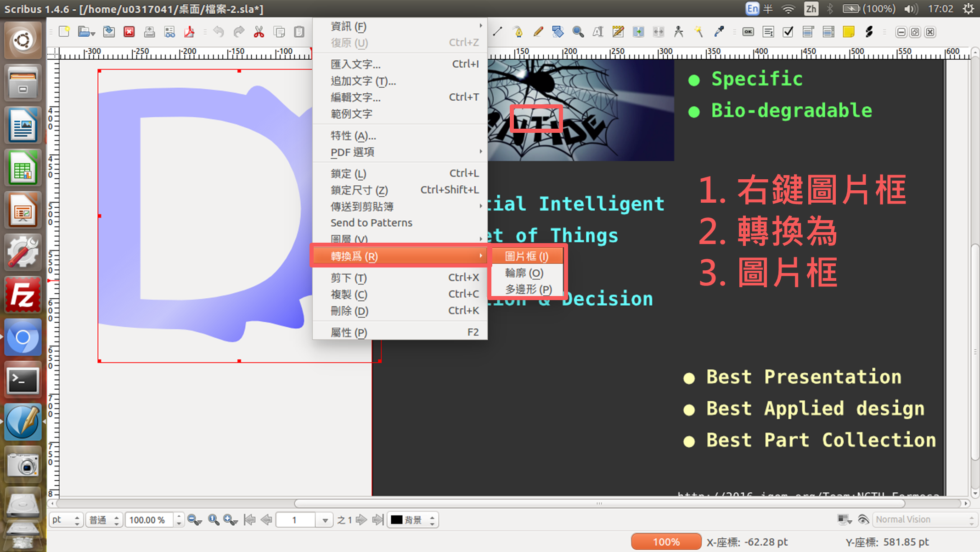Screen dimensions: 980x552
Task: Choose Send to Patterns entry
Action: pyautogui.click(x=400, y=222)
